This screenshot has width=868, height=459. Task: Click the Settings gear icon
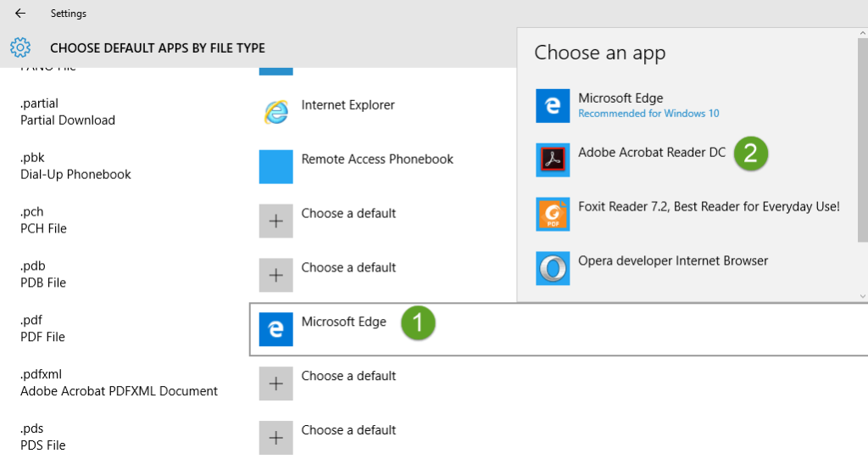click(x=20, y=48)
